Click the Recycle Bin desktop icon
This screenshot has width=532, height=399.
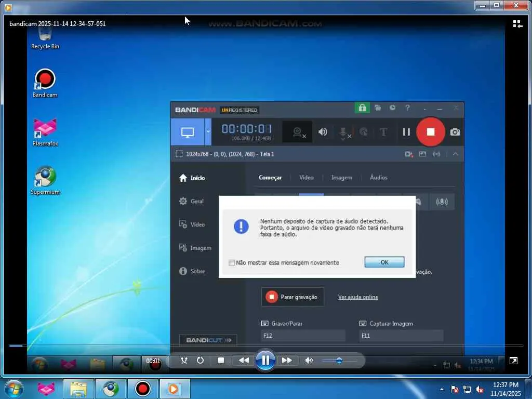point(45,39)
